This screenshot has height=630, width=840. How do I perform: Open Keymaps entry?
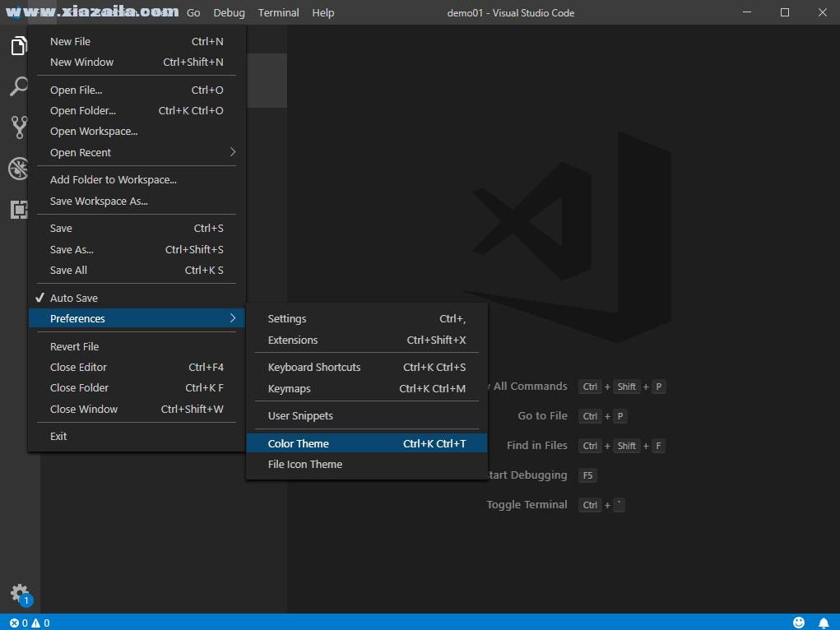pos(366,388)
